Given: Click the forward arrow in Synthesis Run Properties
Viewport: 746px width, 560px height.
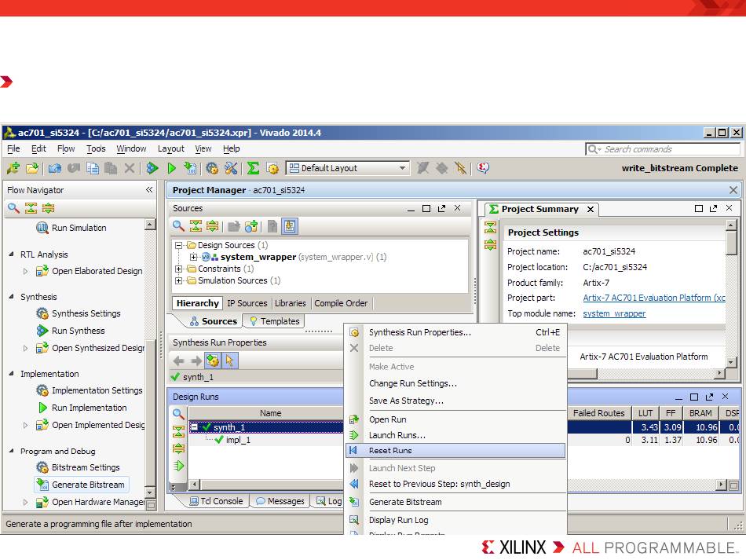Looking at the screenshot, I should click(x=196, y=361).
